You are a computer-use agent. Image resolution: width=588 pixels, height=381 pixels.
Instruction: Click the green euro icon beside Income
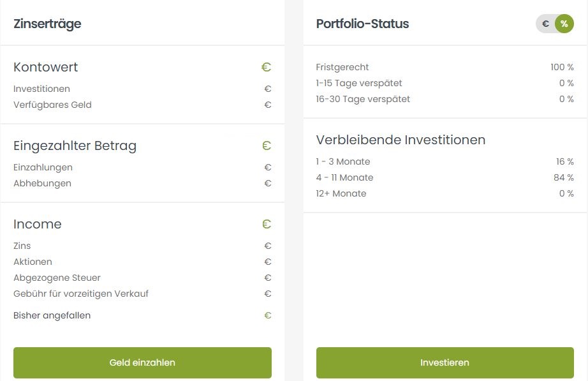(266, 224)
